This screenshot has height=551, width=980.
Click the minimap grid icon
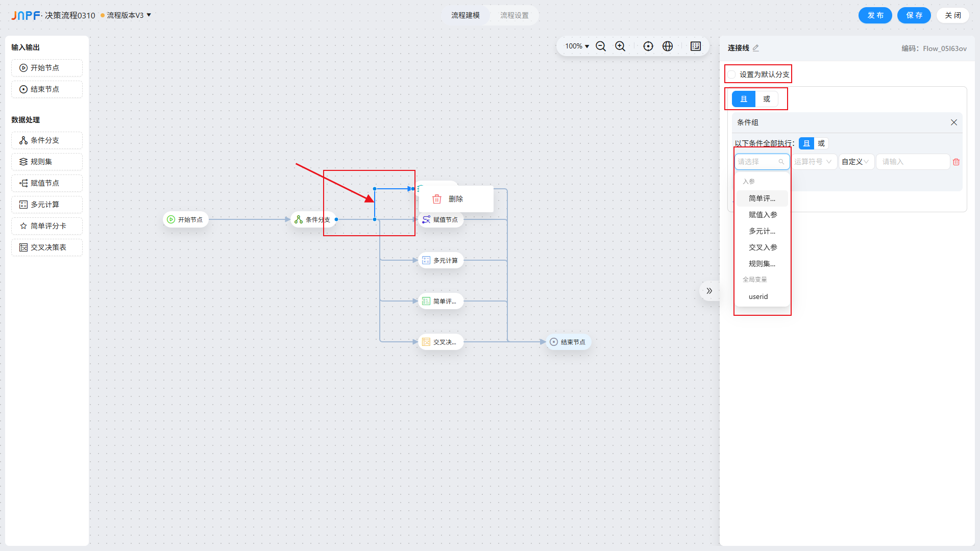coord(696,46)
